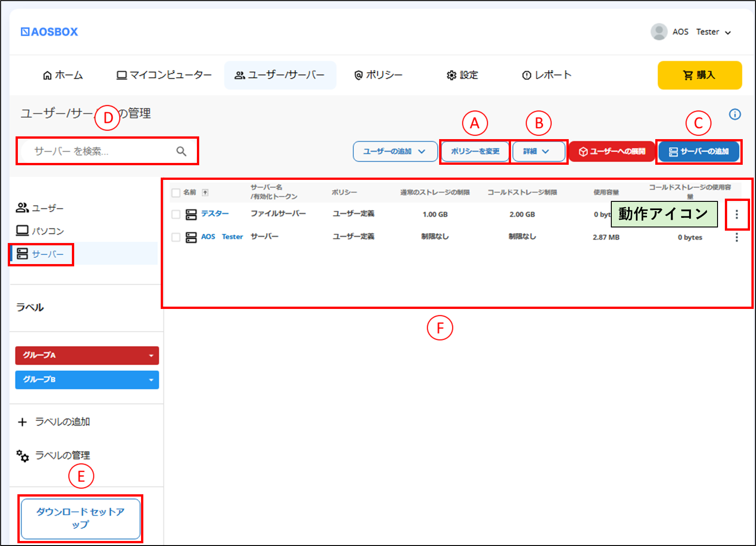The width and height of the screenshot is (756, 546).
Task: Open three-dot actions menu for テスター row
Action: point(737,214)
